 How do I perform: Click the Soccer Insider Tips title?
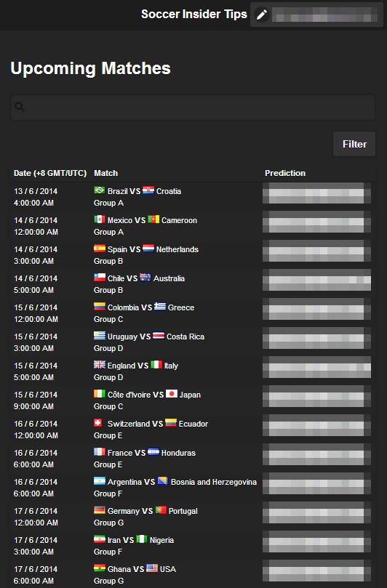point(194,15)
